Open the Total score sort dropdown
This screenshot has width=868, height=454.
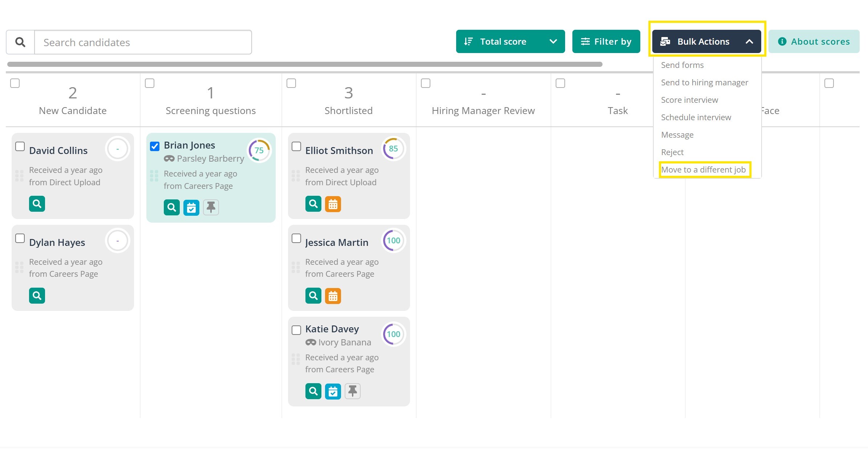click(x=510, y=41)
